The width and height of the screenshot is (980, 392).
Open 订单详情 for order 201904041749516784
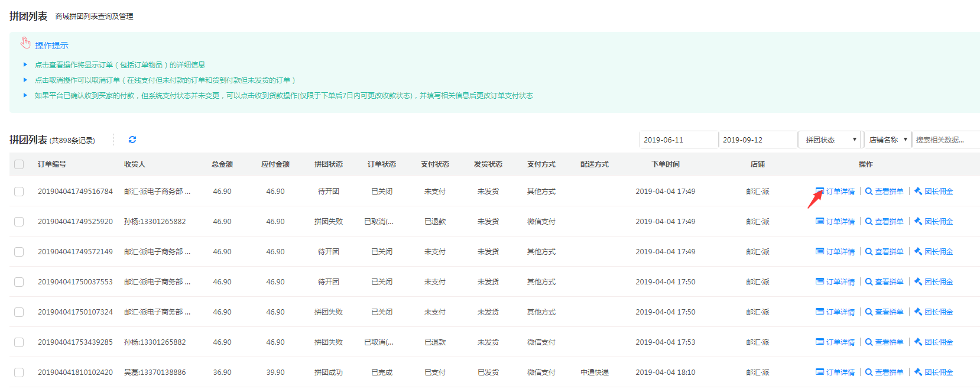pyautogui.click(x=835, y=192)
